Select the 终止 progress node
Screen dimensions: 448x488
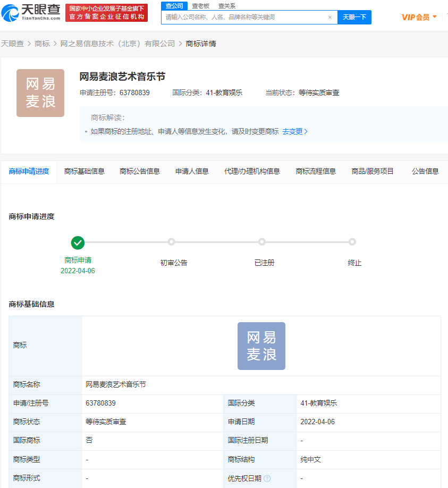pyautogui.click(x=352, y=242)
